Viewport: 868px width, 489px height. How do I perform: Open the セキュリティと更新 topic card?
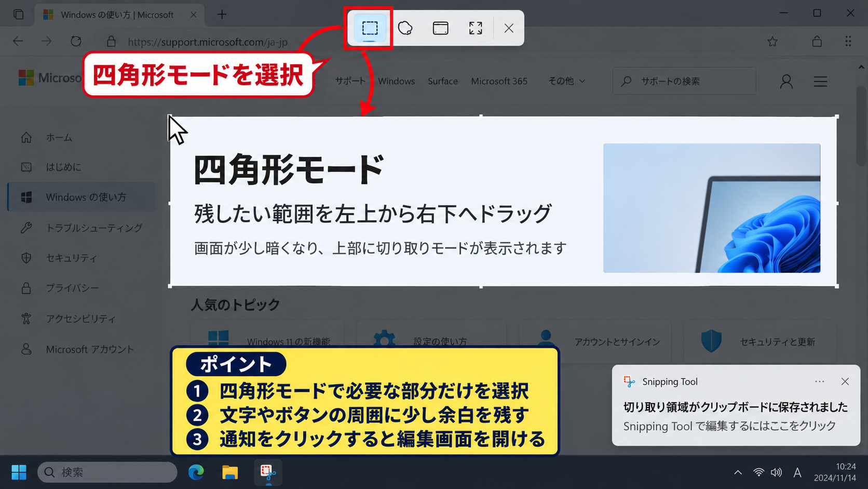760,341
